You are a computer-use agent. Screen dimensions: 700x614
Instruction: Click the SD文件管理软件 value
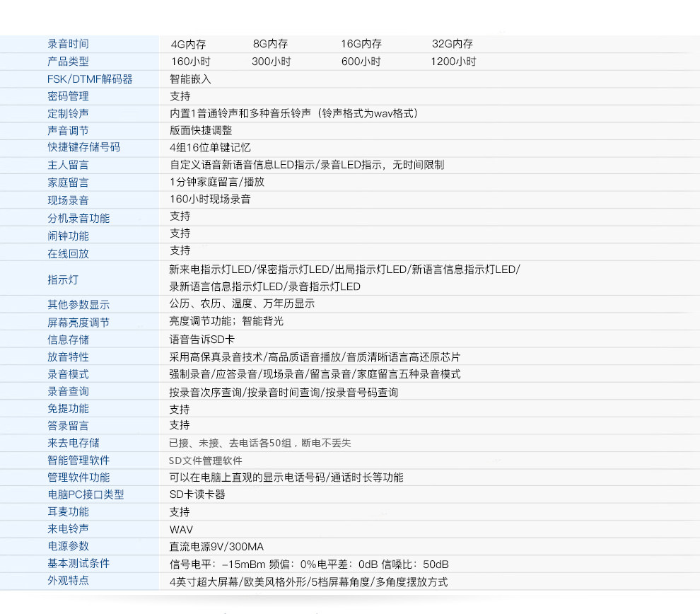[x=205, y=460]
